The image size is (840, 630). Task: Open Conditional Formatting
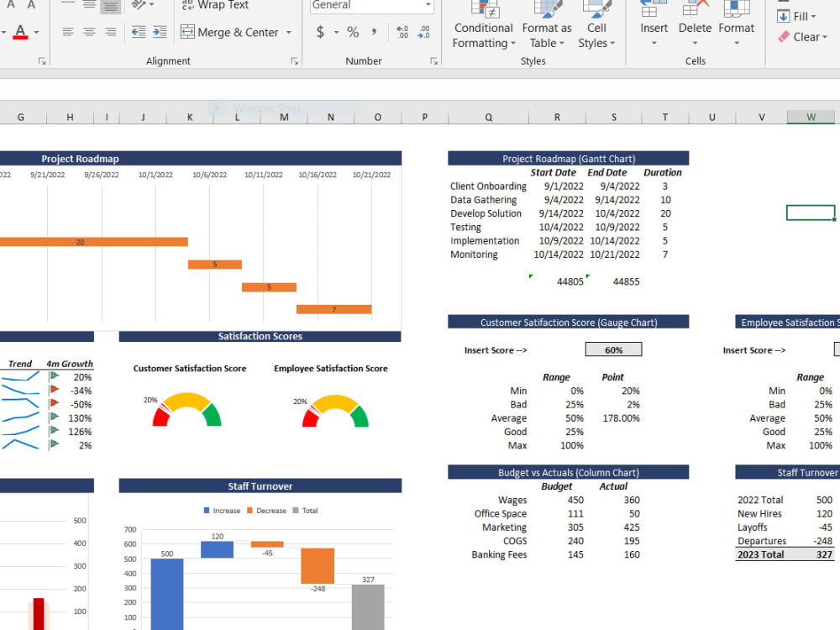click(483, 26)
